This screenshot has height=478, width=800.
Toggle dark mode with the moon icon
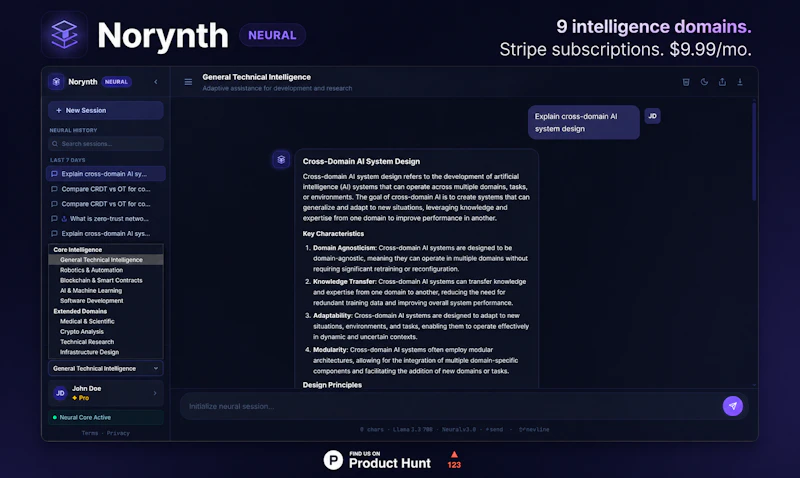click(x=704, y=82)
